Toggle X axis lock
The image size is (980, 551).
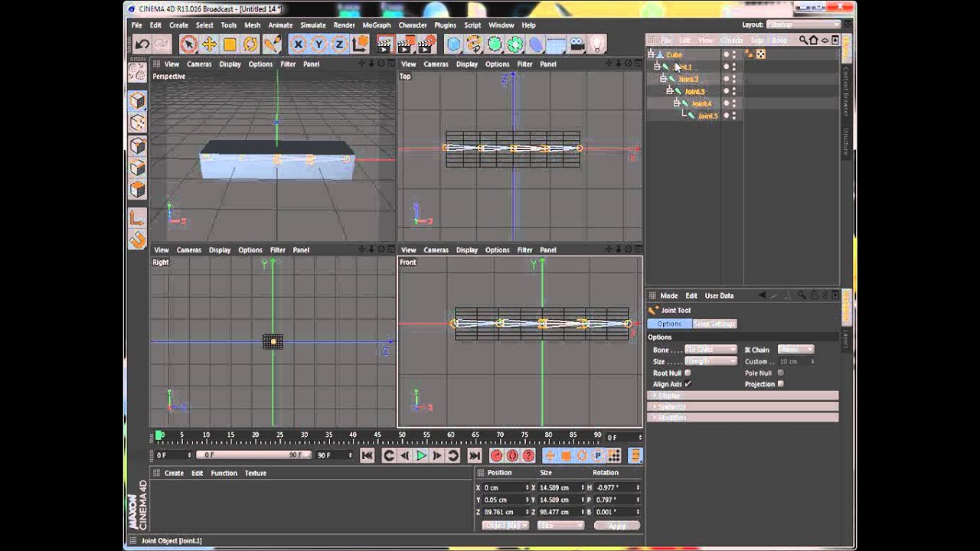tap(298, 44)
